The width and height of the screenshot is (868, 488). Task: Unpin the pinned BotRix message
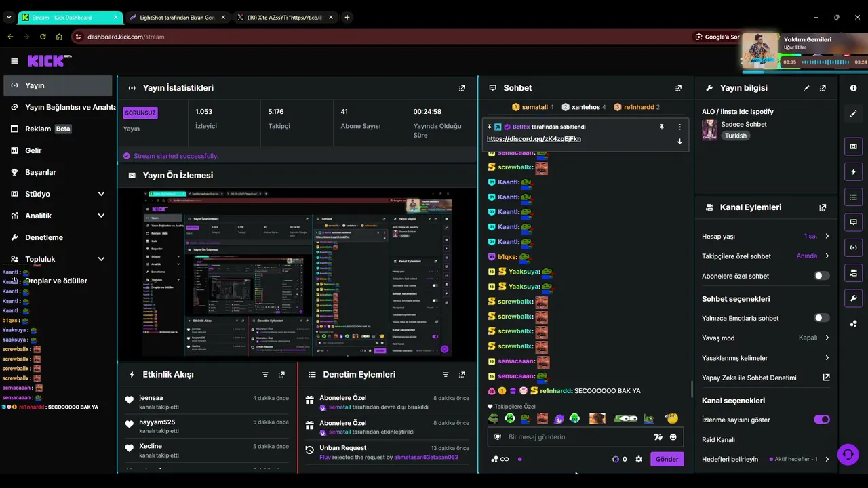click(661, 127)
